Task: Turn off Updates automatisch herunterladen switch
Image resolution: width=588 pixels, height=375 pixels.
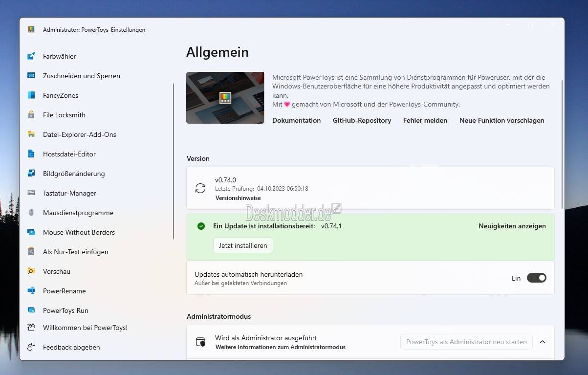Action: 537,278
